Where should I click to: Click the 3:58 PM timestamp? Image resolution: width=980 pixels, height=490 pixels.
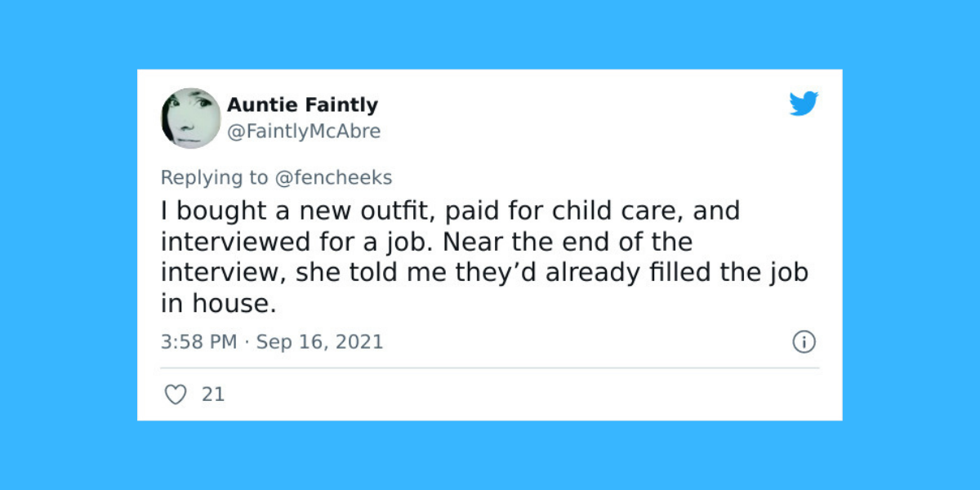click(198, 341)
